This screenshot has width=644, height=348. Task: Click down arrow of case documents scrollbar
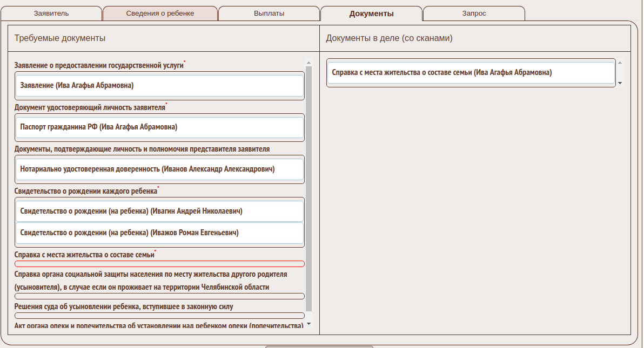[x=620, y=84]
